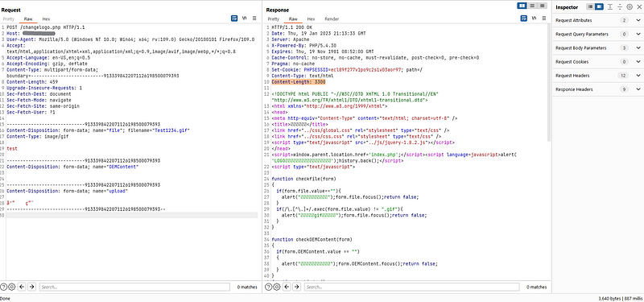
Task: Click the HTTP/1.1 200 OK response status line
Action: pos(291,27)
